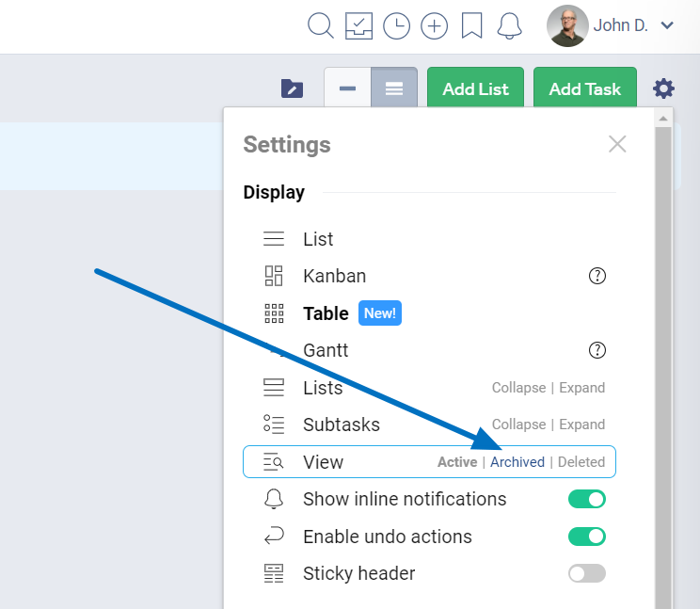Open the John D. user dropdown
Viewport: 700px width, 609px height.
pos(612,25)
